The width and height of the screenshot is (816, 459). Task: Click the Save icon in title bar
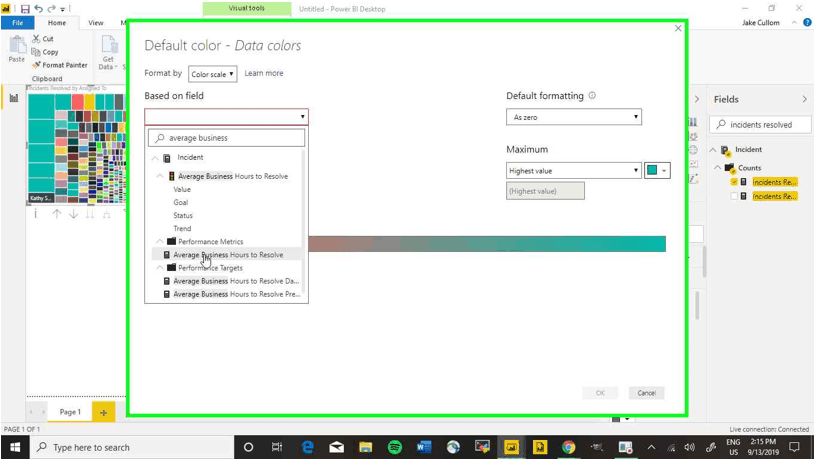tap(25, 9)
